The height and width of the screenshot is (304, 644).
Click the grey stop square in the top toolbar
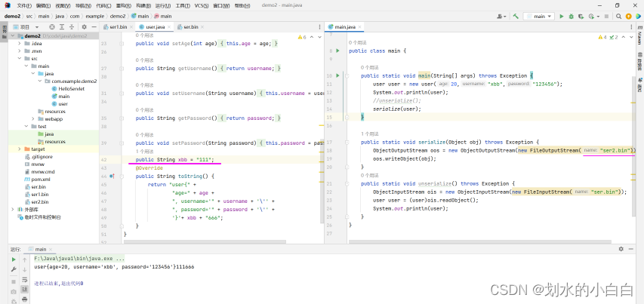click(x=606, y=17)
